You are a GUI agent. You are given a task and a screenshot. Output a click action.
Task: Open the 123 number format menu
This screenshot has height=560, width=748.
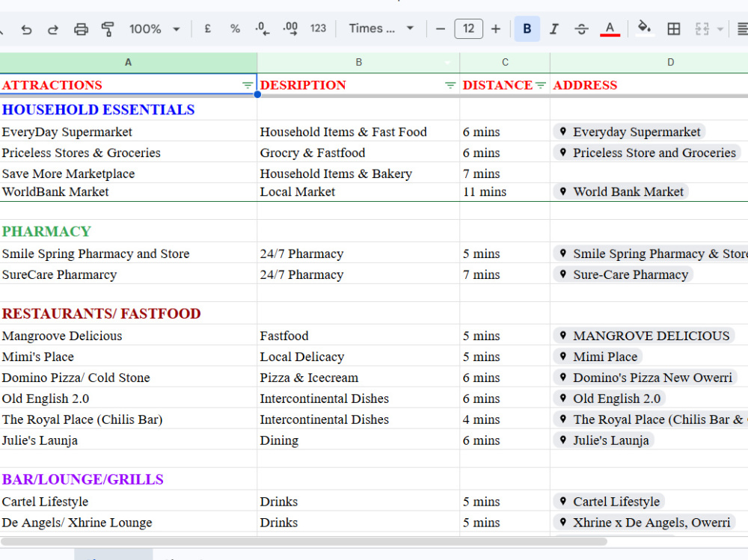tap(318, 29)
